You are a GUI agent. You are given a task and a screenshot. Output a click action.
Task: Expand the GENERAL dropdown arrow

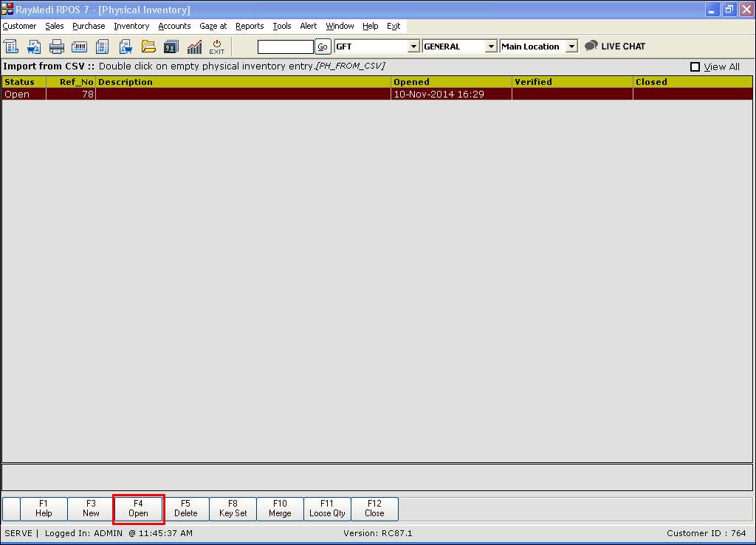(491, 47)
